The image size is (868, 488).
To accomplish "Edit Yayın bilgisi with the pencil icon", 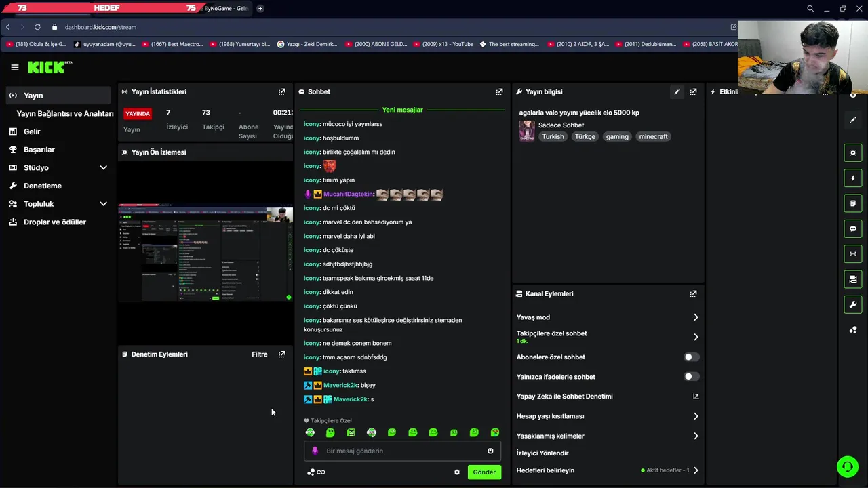I will 677,91.
